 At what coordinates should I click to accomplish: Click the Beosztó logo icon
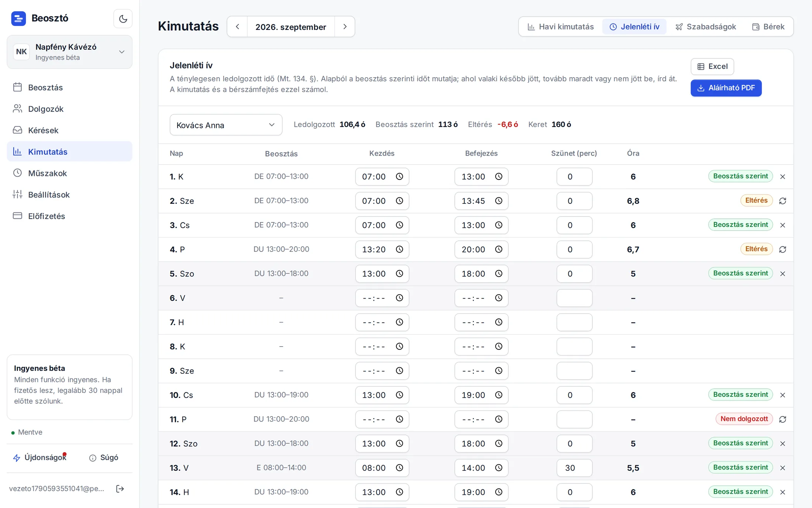(18, 18)
